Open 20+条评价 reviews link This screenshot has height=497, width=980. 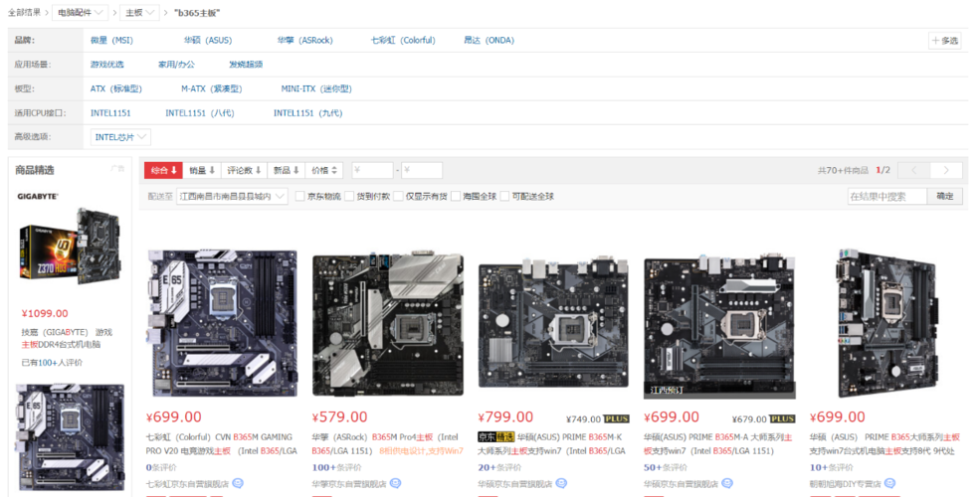tap(499, 467)
